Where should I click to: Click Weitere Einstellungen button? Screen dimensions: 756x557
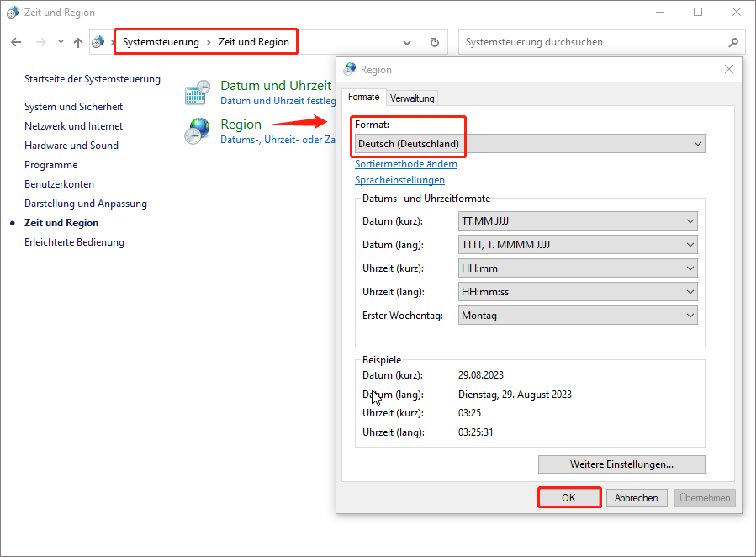tap(621, 464)
